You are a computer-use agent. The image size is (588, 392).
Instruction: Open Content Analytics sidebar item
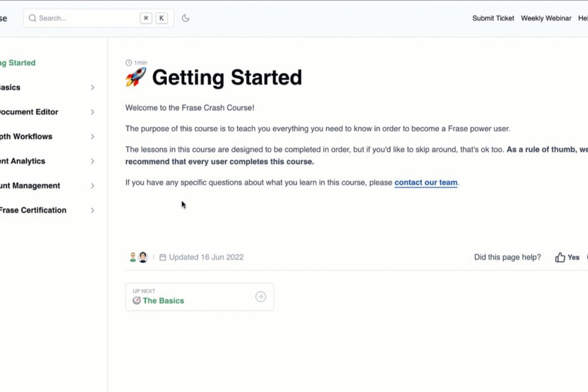coord(23,161)
